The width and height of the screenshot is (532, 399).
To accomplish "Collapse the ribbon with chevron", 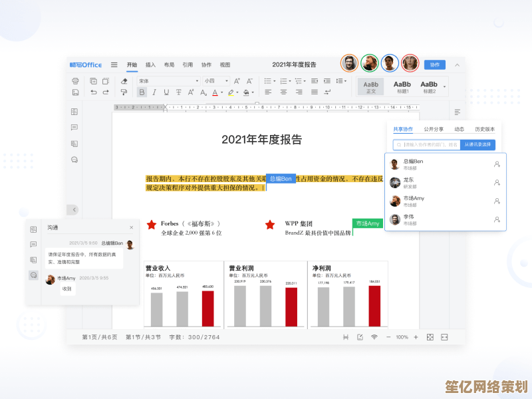I will pyautogui.click(x=457, y=65).
